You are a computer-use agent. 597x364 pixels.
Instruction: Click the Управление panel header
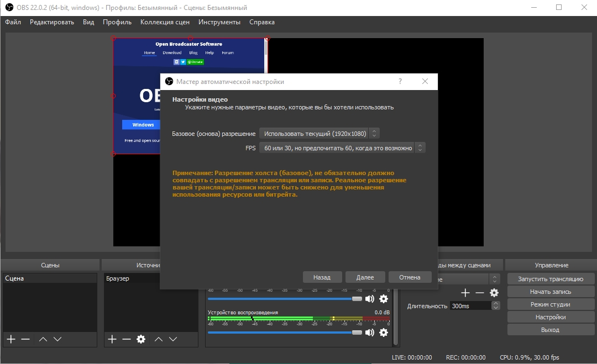point(551,265)
